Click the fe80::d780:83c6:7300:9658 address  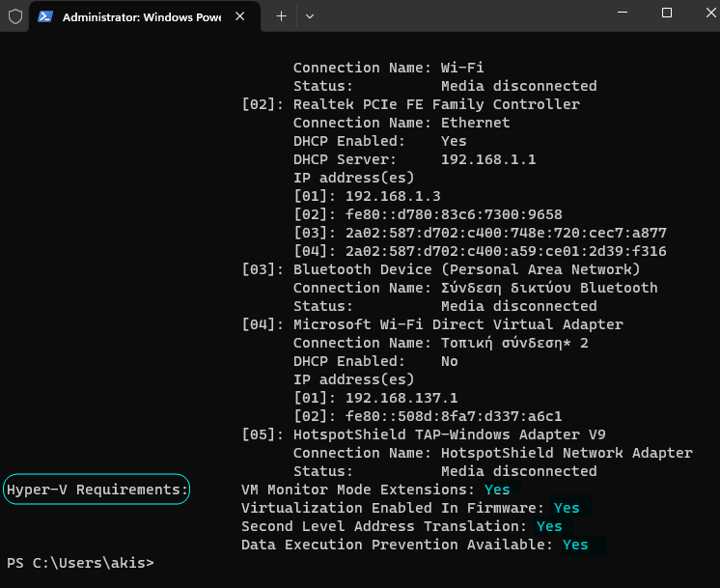(x=454, y=214)
